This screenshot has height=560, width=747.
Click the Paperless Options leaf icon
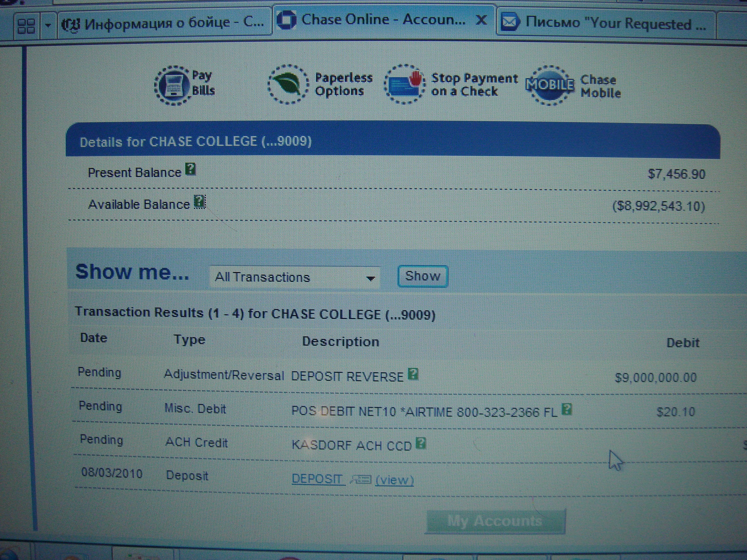tap(288, 84)
